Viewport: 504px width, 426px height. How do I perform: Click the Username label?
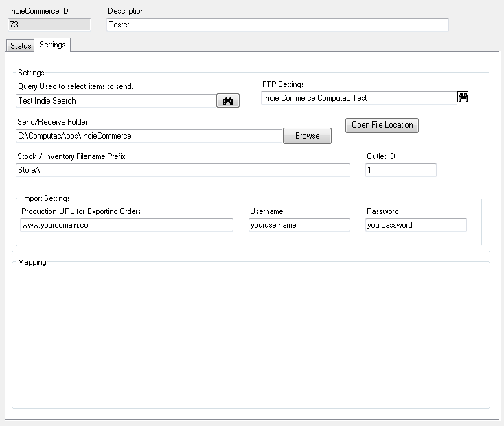266,211
